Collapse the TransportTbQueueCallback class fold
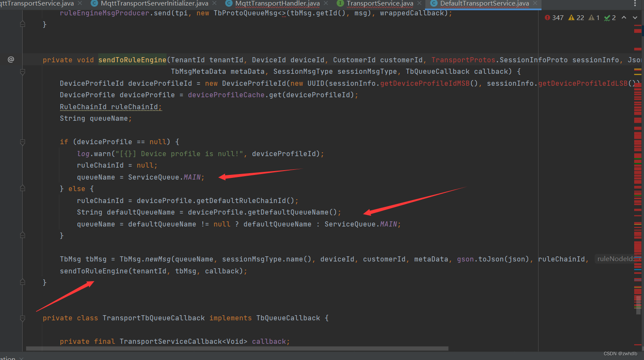Viewport: 644px width, 360px height. [x=23, y=318]
